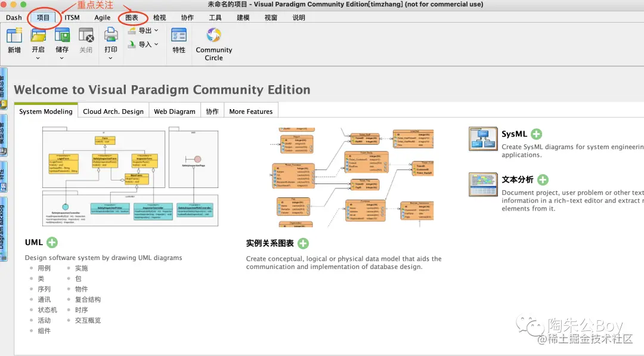Switch to the More Features tab
Viewport: 644px width, 356px height.
pos(251,112)
